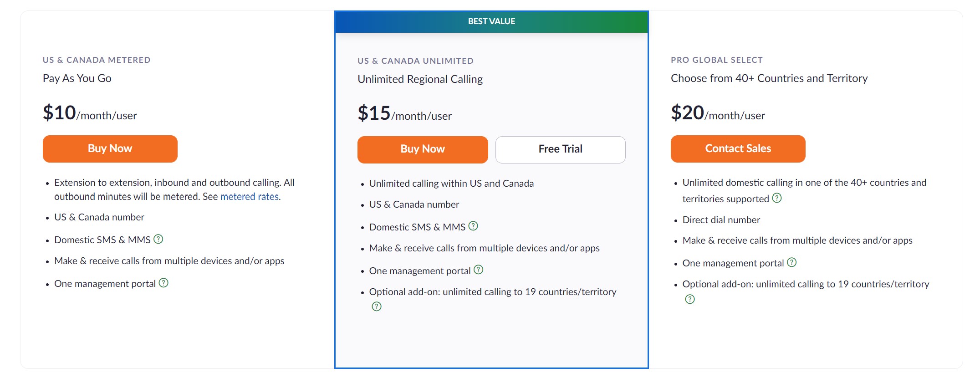Click the Pro Global Select heading
Viewport: 980px width, 388px height.
(x=717, y=60)
